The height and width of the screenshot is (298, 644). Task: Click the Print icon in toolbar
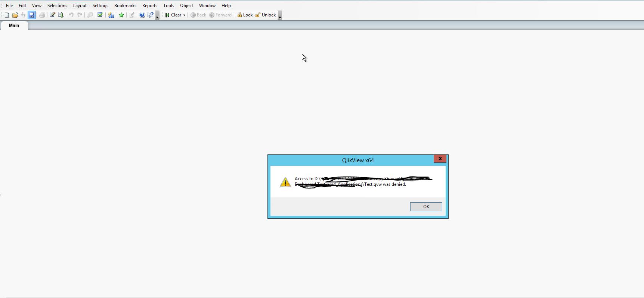[x=42, y=15]
